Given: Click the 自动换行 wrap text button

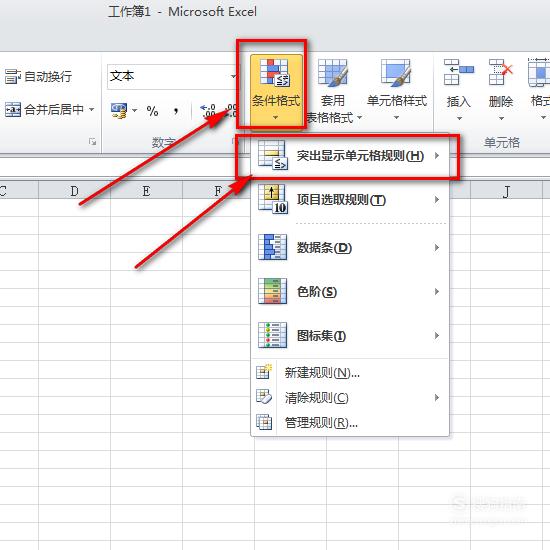Looking at the screenshot, I should (39, 76).
